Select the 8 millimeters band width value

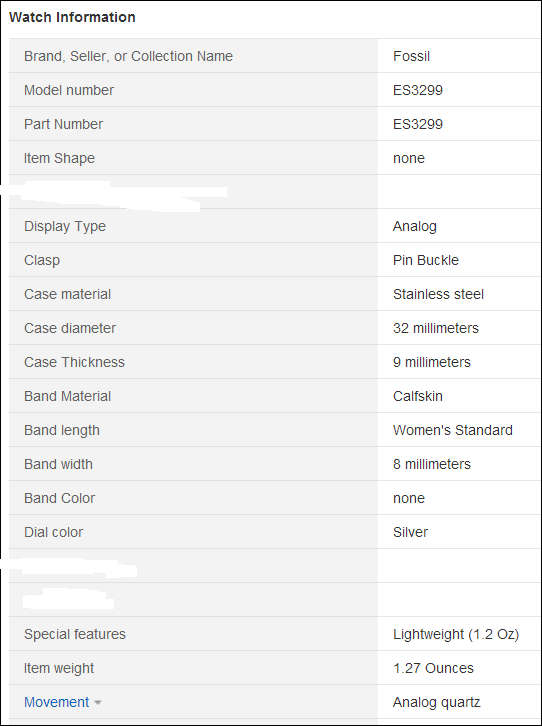(x=432, y=464)
